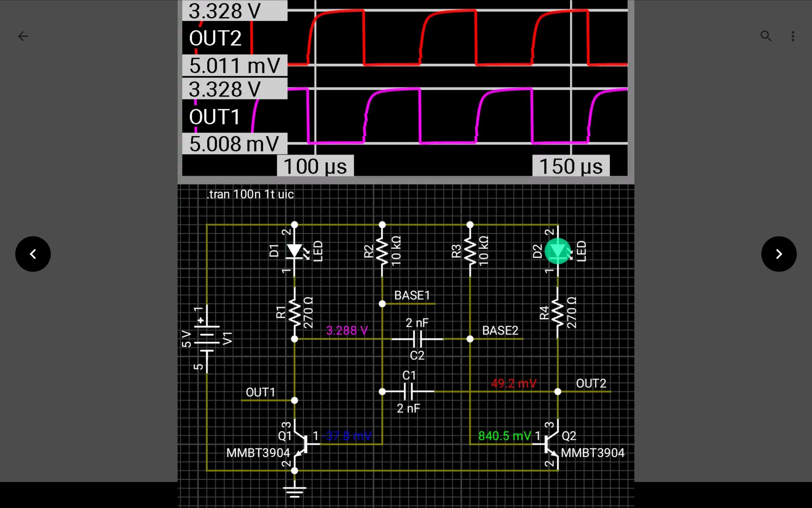The width and height of the screenshot is (812, 508).
Task: Select the BASE1 node label
Action: 413,295
